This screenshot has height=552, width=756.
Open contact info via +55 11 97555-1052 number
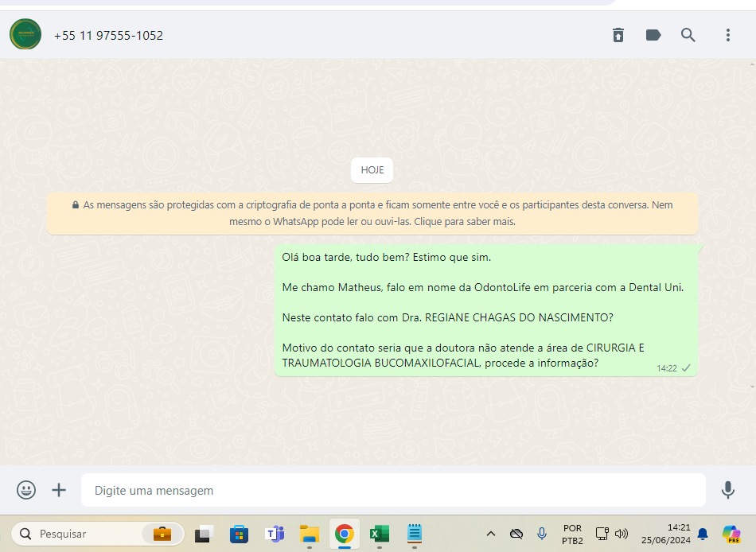click(108, 36)
